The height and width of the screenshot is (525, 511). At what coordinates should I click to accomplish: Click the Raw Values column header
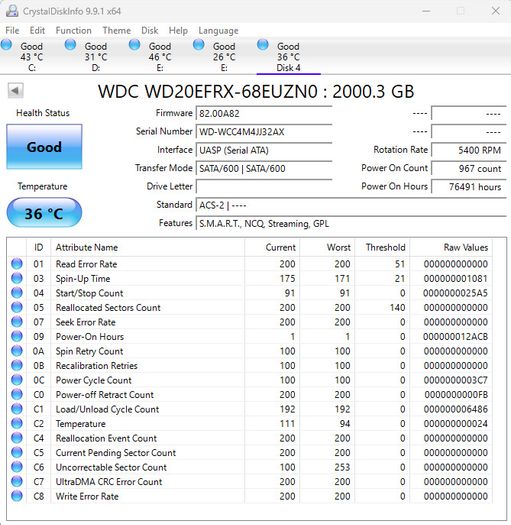[x=451, y=247]
